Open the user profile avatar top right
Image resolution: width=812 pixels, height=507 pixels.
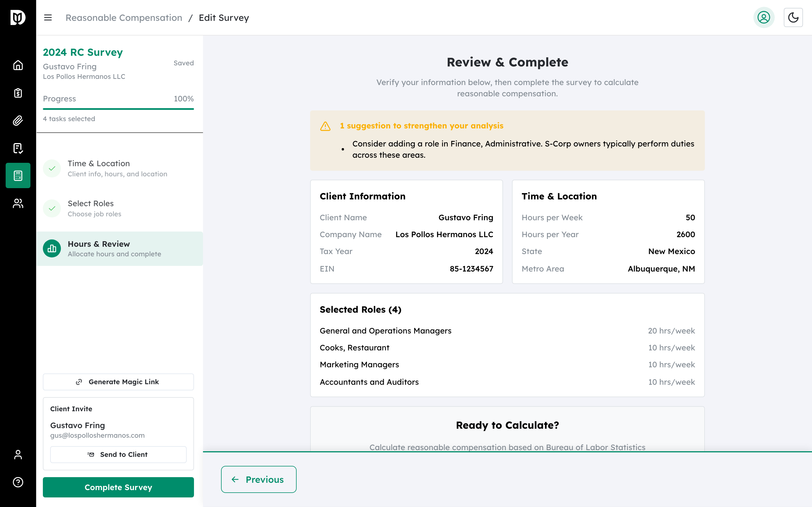pyautogui.click(x=764, y=17)
